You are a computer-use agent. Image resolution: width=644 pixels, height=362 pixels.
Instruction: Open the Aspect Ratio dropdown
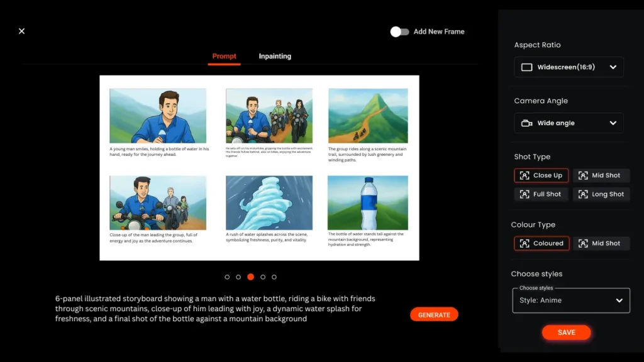[x=569, y=67]
